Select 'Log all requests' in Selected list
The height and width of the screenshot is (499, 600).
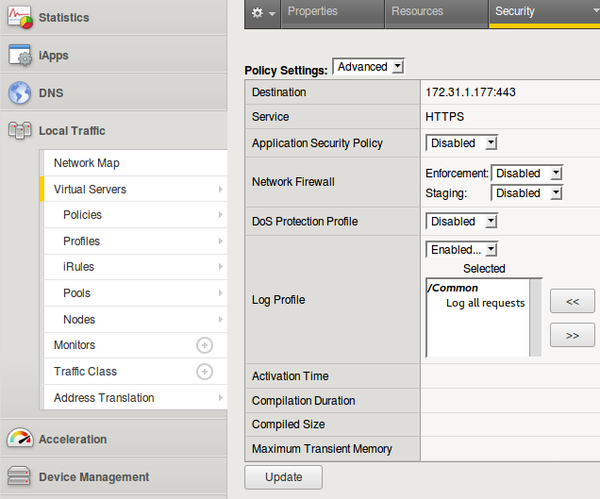tap(485, 303)
